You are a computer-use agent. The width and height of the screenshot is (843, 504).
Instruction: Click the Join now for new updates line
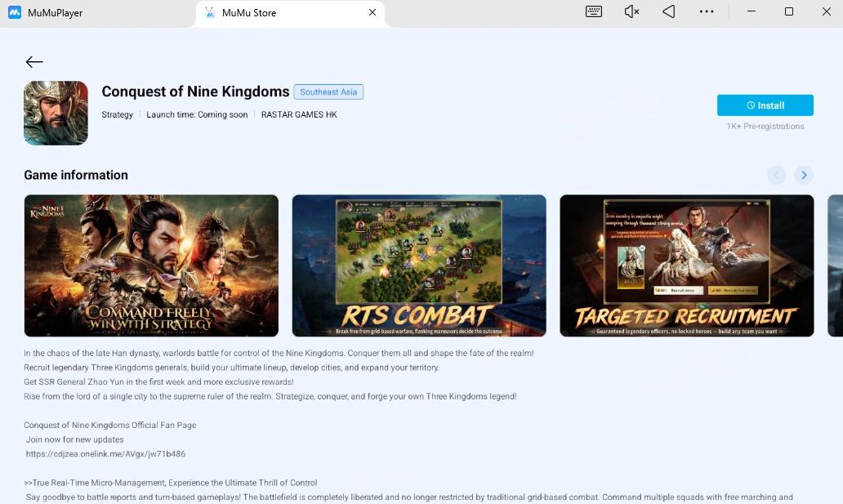coord(74,439)
